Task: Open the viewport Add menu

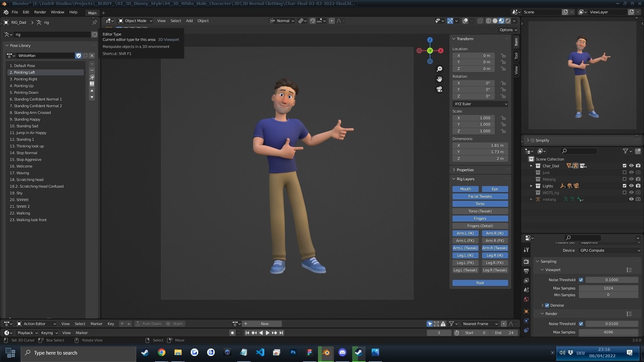Action: pos(189,21)
